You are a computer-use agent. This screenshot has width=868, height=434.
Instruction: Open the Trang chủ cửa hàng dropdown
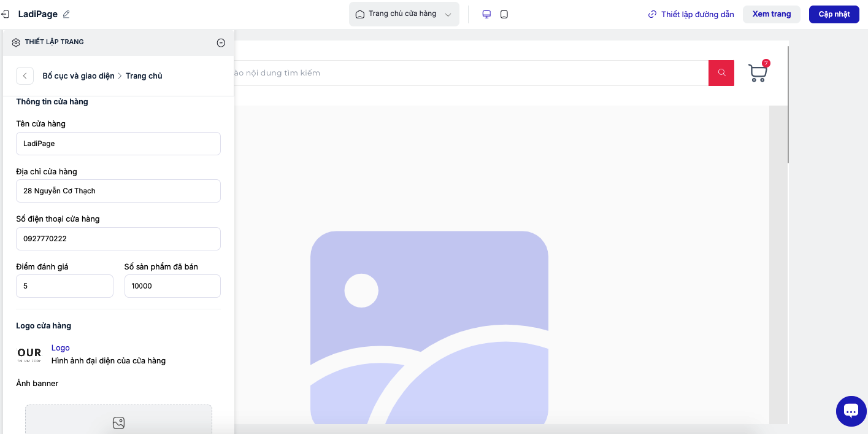404,14
